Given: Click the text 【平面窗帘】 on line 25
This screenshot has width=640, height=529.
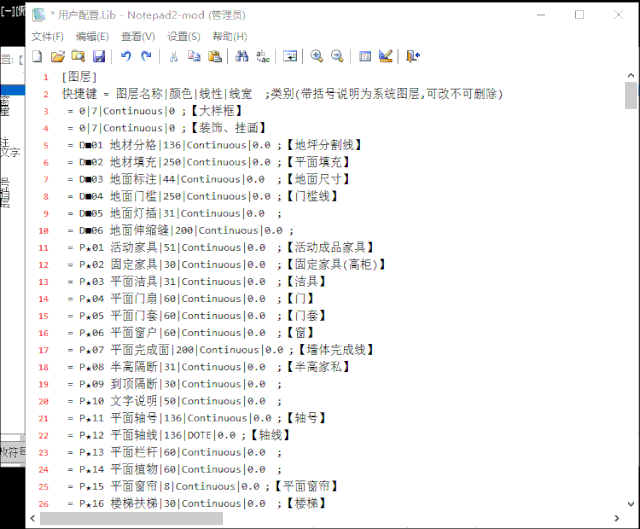Looking at the screenshot, I should pos(306,487).
